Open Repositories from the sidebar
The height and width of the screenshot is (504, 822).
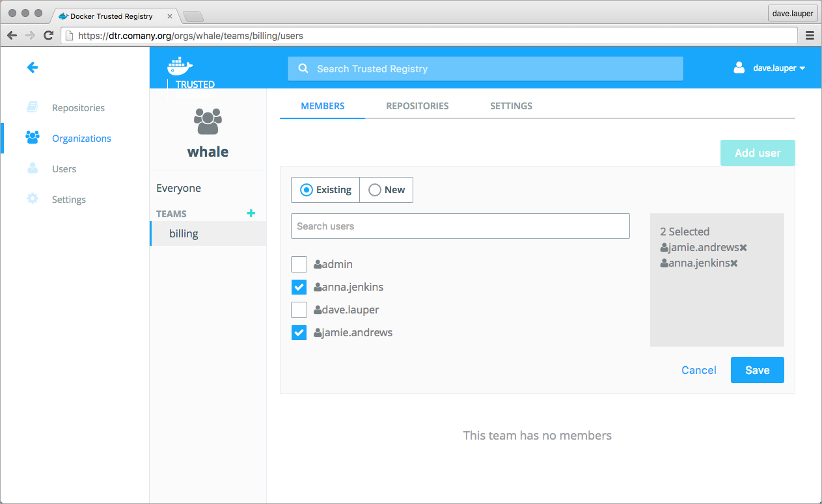(78, 108)
